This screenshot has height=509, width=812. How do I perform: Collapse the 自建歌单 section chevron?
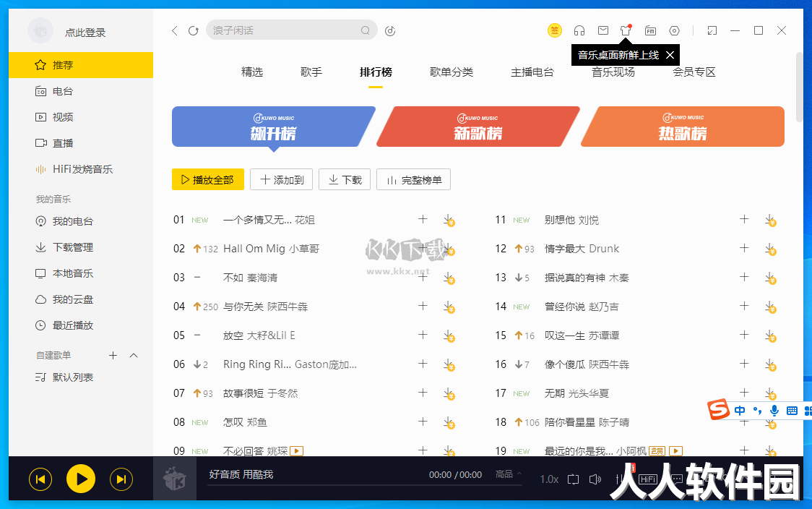pyautogui.click(x=134, y=355)
